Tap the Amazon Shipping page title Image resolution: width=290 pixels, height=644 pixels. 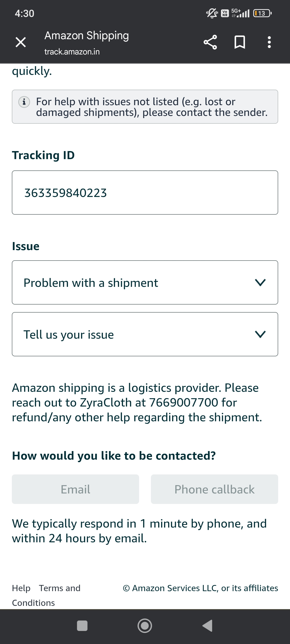tap(86, 35)
